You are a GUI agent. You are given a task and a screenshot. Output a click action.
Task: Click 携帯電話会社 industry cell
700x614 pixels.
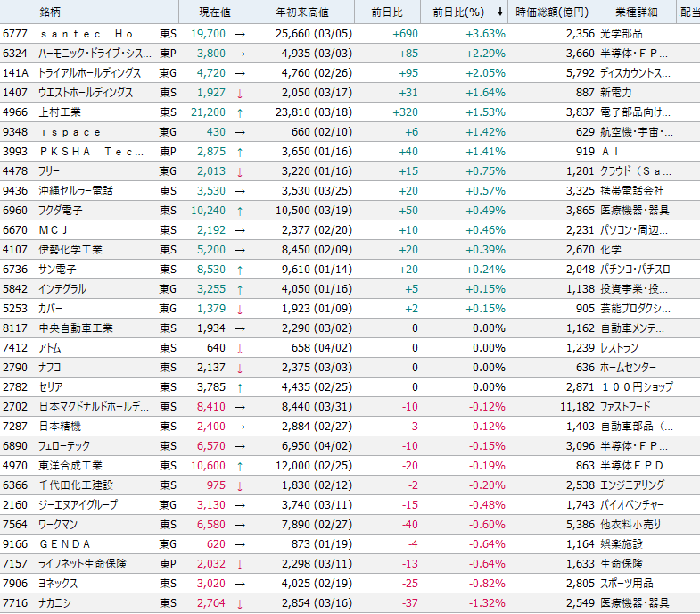tap(631, 191)
